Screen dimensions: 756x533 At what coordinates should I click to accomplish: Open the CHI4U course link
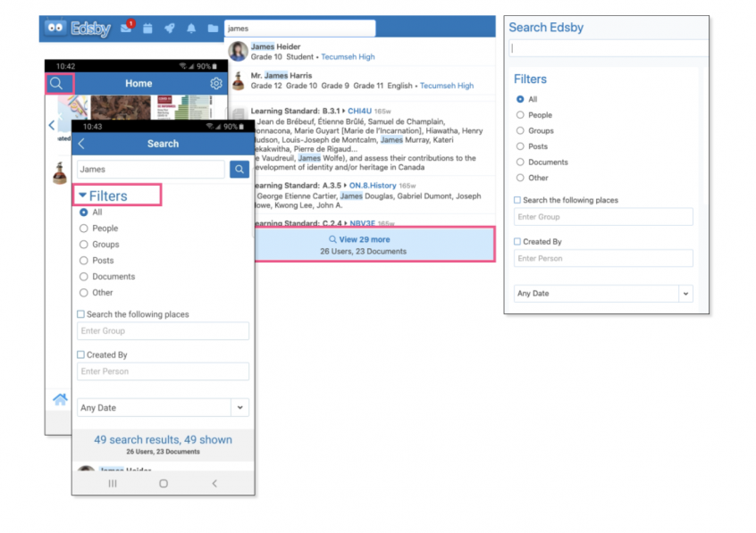[x=359, y=111]
